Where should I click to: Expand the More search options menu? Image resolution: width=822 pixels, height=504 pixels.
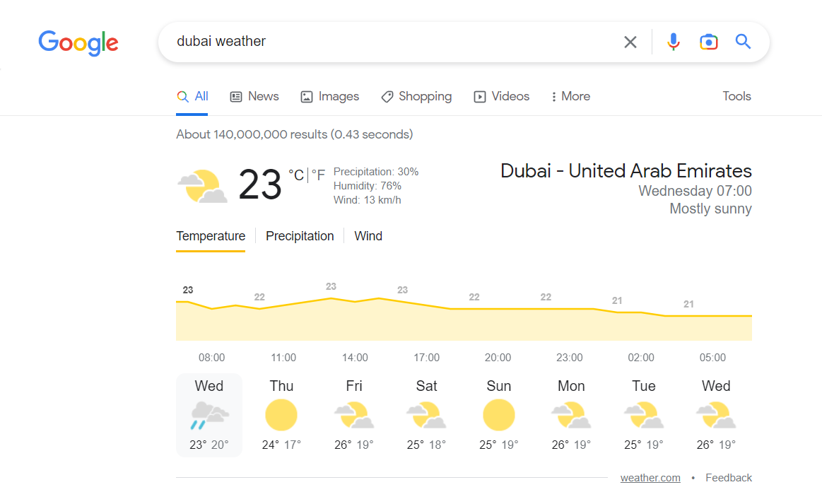pos(570,97)
